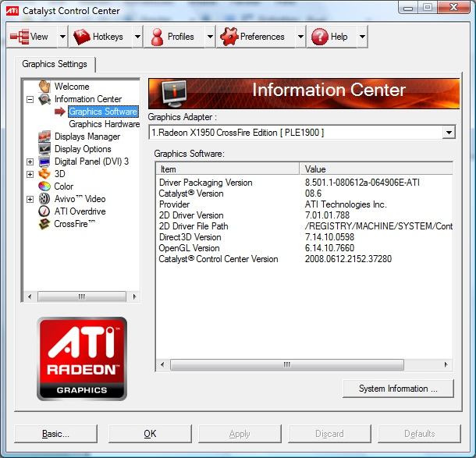Select Graphics Hardware in the tree
Screen dimensions: 476x458
point(104,124)
